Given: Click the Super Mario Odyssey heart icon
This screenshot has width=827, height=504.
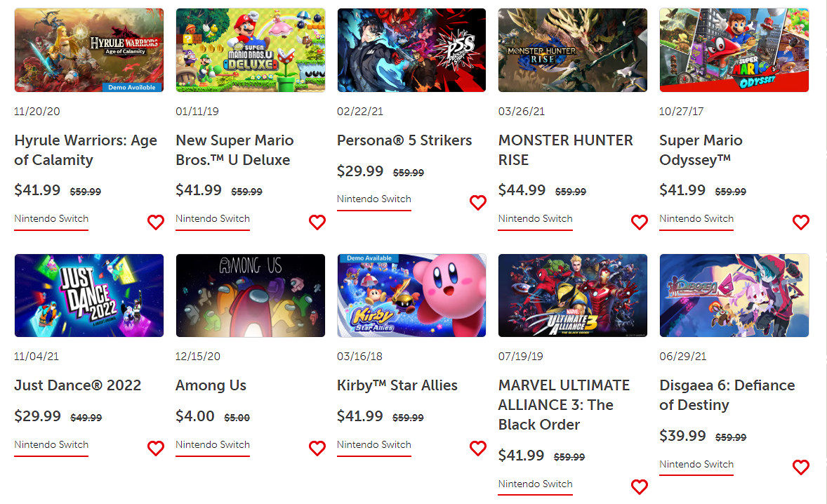Looking at the screenshot, I should [x=801, y=223].
